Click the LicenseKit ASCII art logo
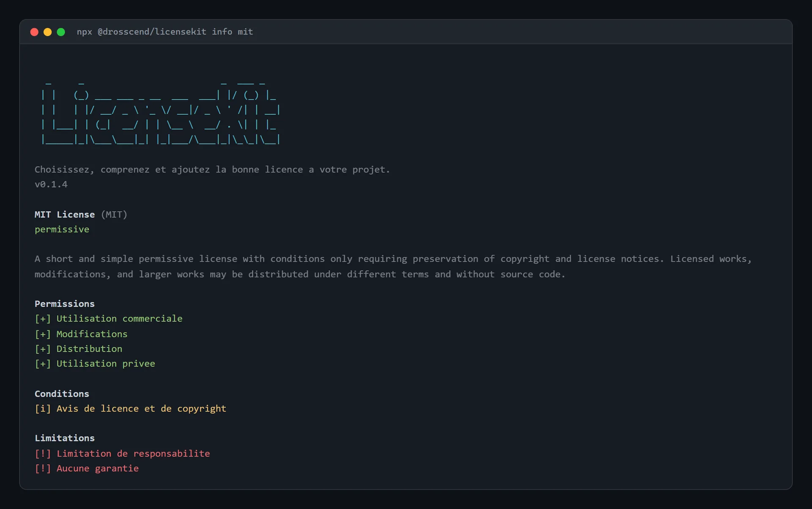This screenshot has width=812, height=509. pos(161,112)
